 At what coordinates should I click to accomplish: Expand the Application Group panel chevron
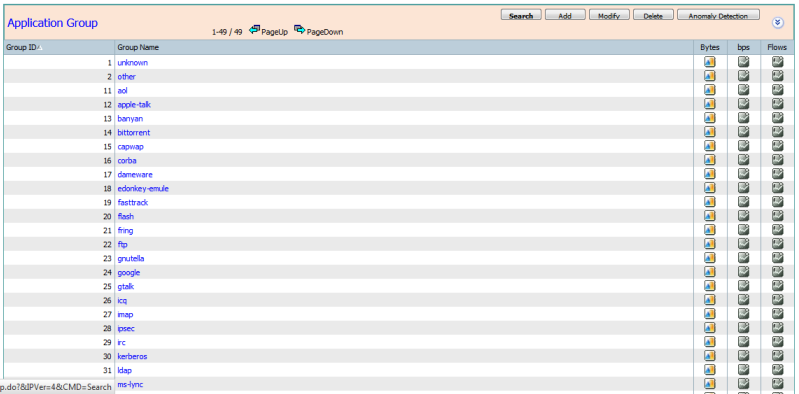click(778, 22)
